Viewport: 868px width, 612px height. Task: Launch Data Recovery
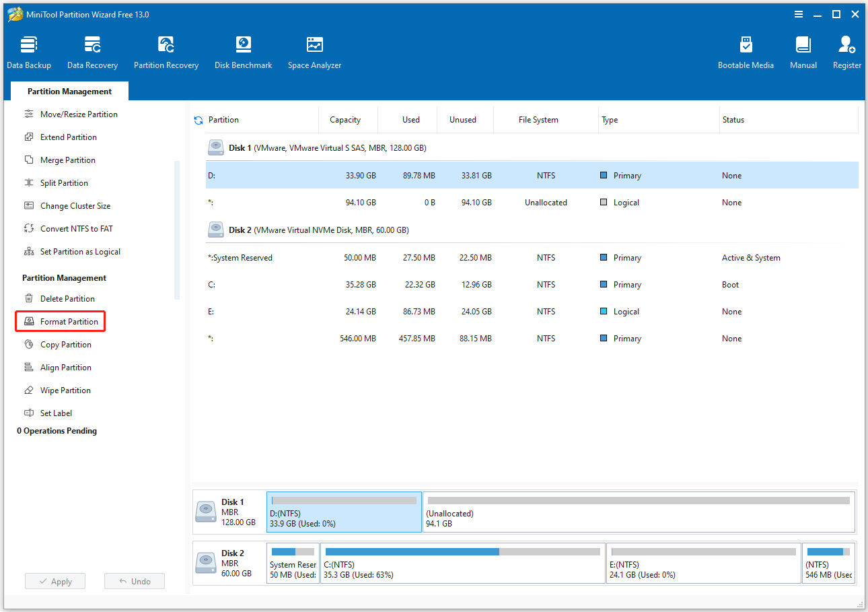pos(92,52)
